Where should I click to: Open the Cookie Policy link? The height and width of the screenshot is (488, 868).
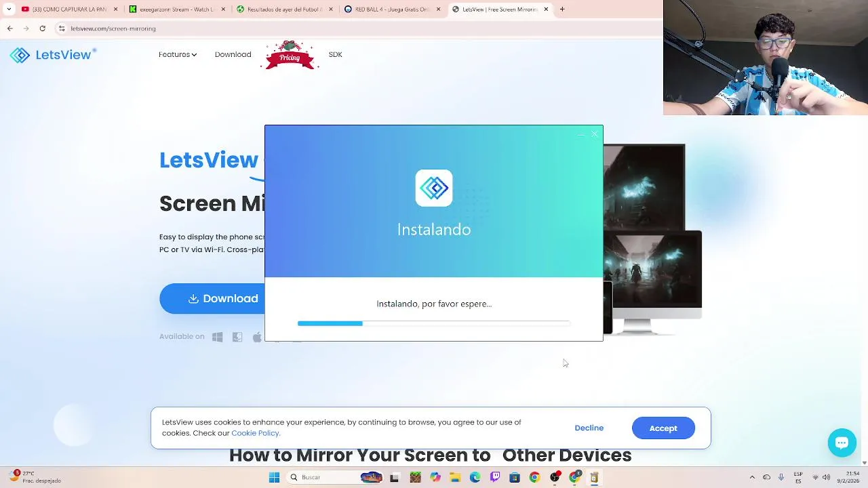click(x=255, y=433)
